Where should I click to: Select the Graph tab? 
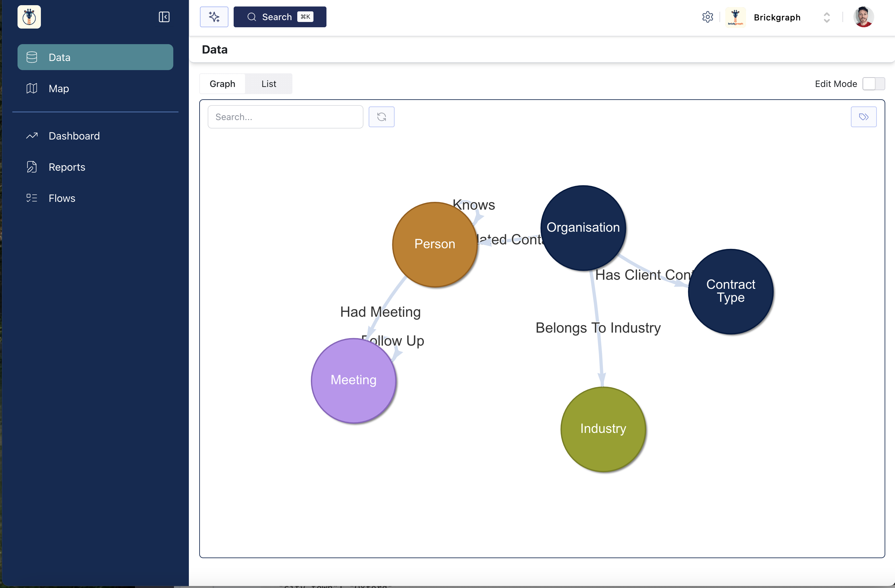point(222,84)
